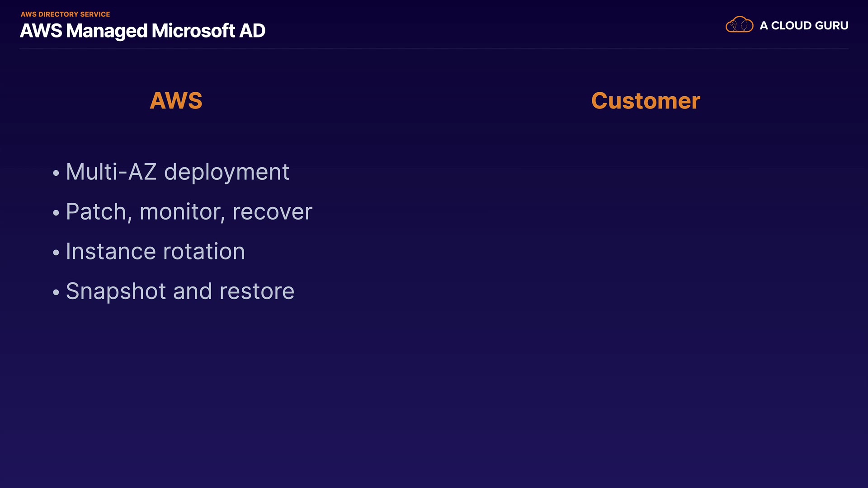
Task: Click the orange AWS column heading
Action: tap(176, 100)
